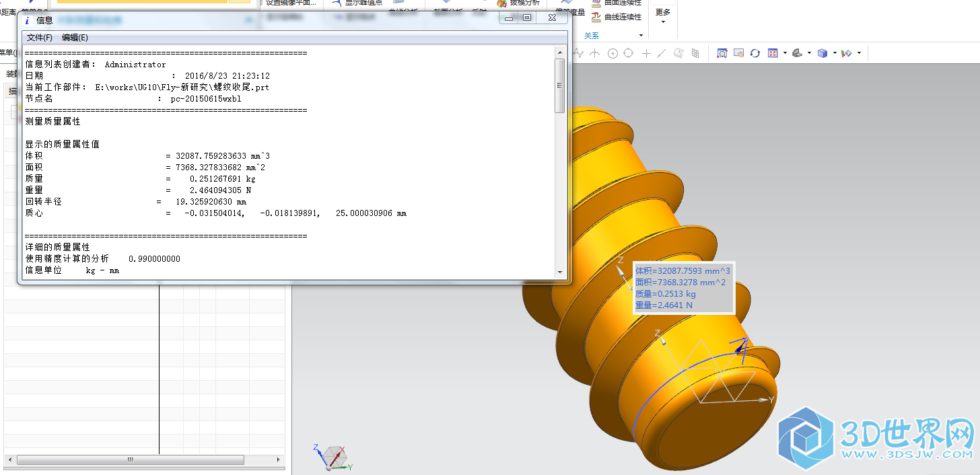Click the 体积 = 32087.759283633 line in info window
The width and height of the screenshot is (980, 475).
click(x=147, y=156)
